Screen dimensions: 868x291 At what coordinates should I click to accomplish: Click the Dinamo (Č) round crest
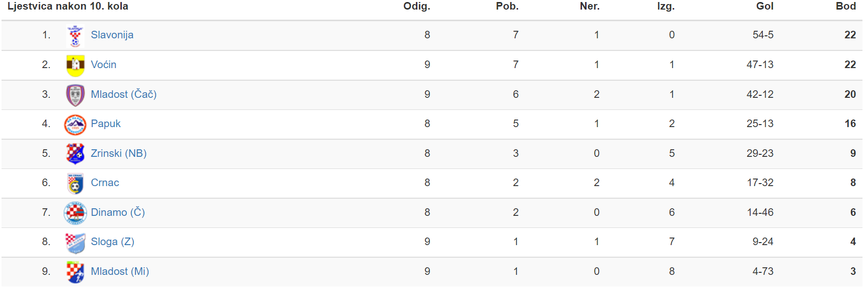(76, 213)
